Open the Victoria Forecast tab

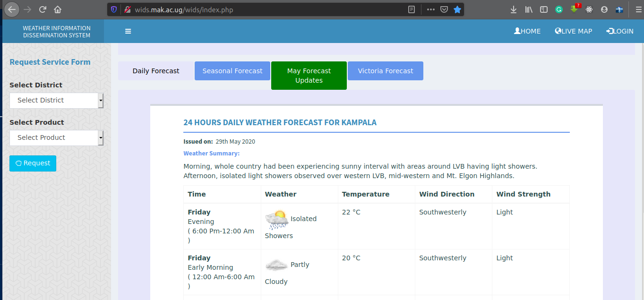pyautogui.click(x=386, y=71)
